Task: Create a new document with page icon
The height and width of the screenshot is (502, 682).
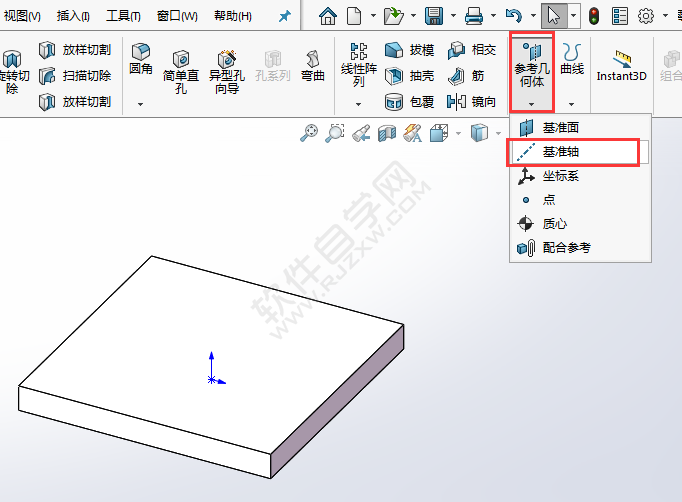Action: [x=354, y=16]
